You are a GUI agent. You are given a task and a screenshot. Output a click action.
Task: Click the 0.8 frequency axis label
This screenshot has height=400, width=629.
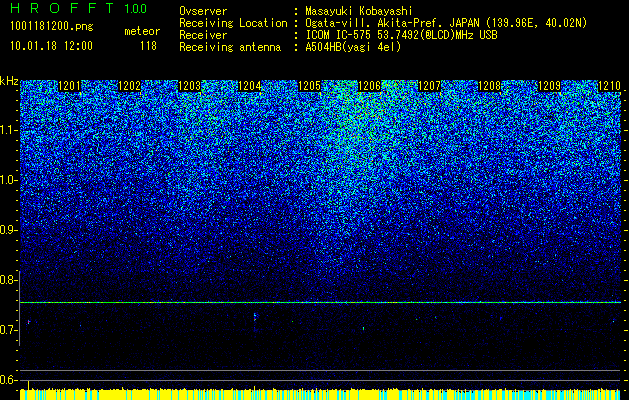(8, 280)
